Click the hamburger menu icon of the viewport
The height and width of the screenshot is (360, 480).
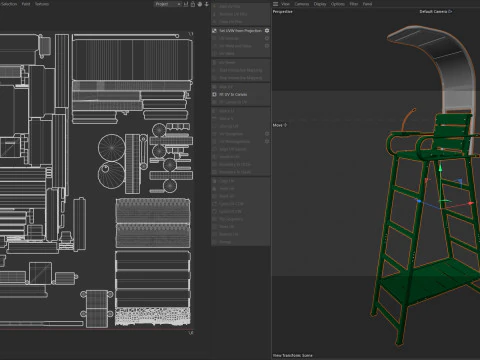[275, 4]
